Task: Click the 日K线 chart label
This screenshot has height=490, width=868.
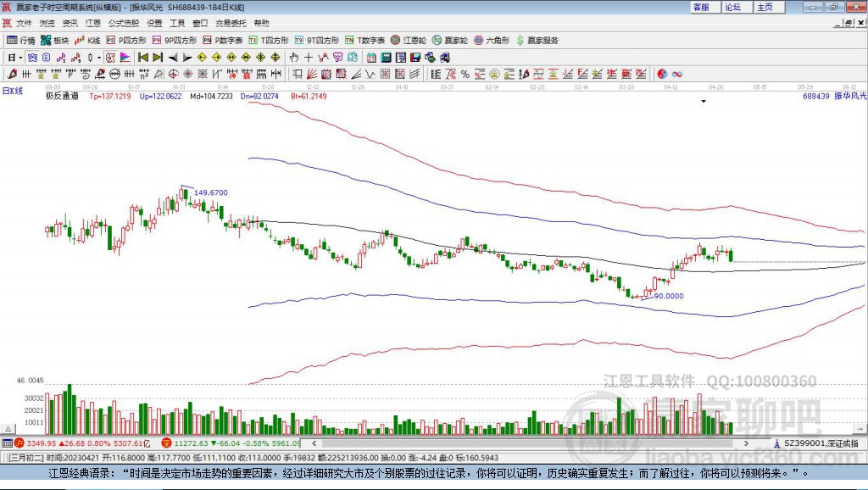Action: pyautogui.click(x=13, y=91)
